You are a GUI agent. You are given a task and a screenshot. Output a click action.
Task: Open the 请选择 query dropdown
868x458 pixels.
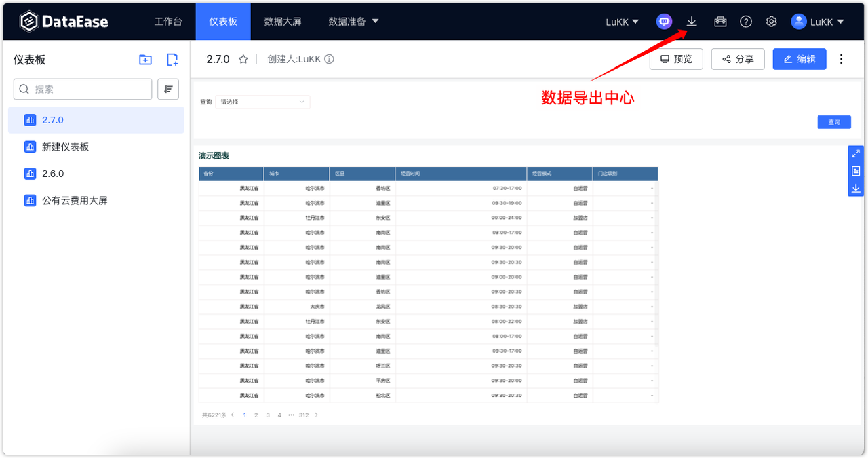point(263,101)
